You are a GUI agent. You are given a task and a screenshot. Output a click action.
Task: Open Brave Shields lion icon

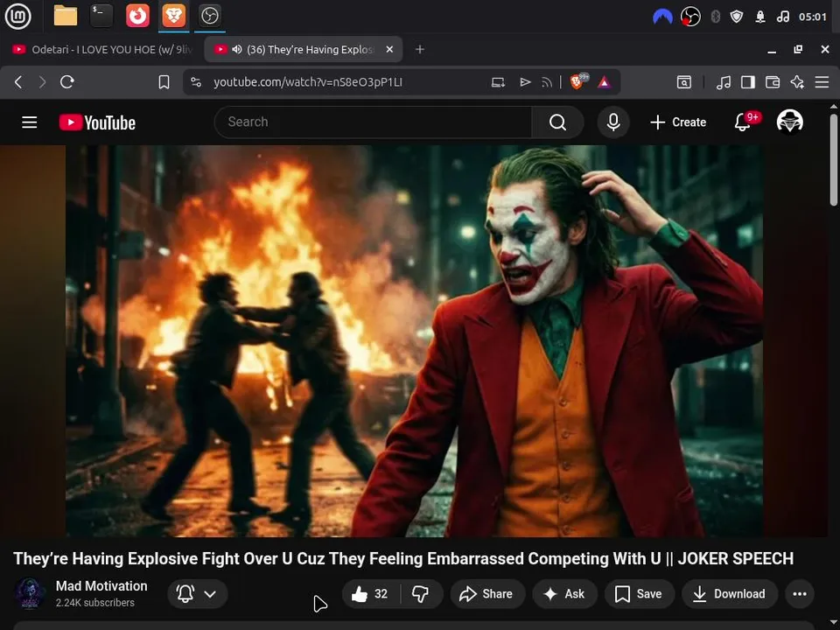coord(577,82)
